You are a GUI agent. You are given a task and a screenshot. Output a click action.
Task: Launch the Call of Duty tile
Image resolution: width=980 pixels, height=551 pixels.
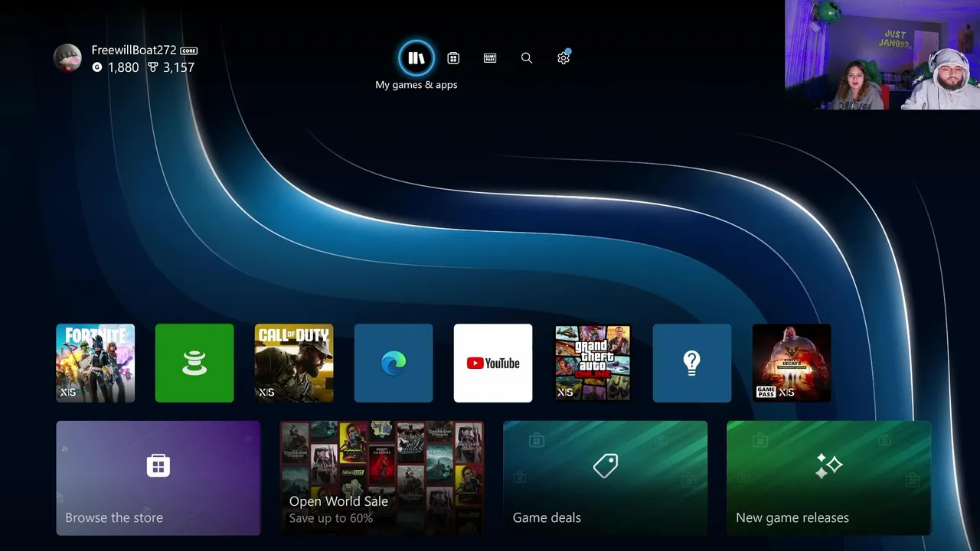tap(294, 363)
